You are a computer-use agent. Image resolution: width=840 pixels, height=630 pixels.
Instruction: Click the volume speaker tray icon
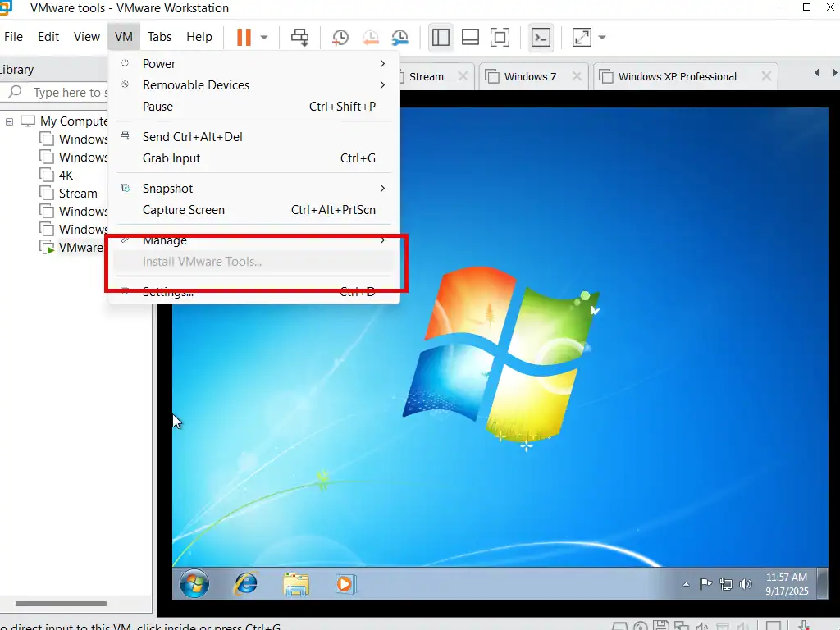click(745, 584)
